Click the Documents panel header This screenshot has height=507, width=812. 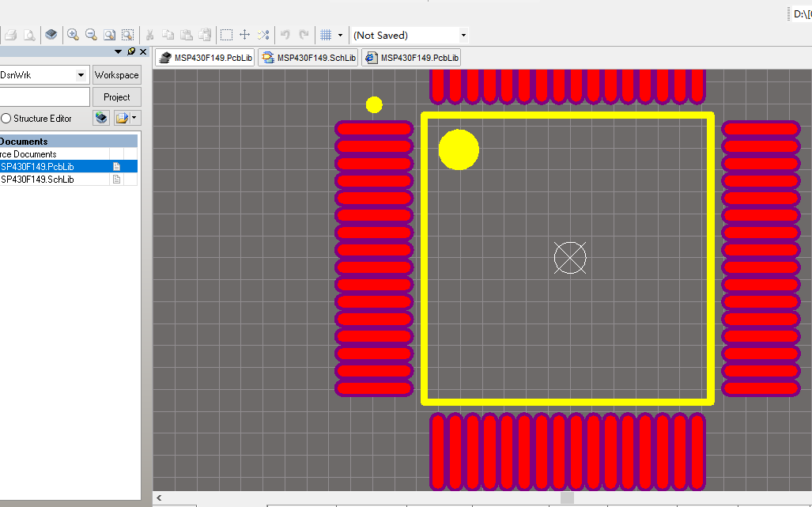(68, 142)
